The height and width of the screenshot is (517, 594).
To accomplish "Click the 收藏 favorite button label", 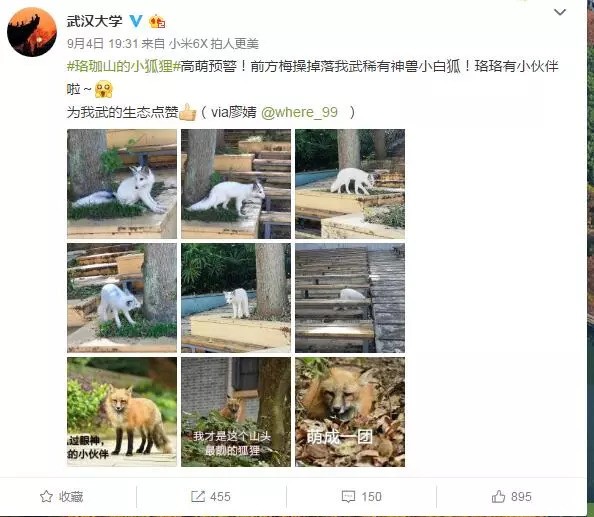I will [71, 497].
